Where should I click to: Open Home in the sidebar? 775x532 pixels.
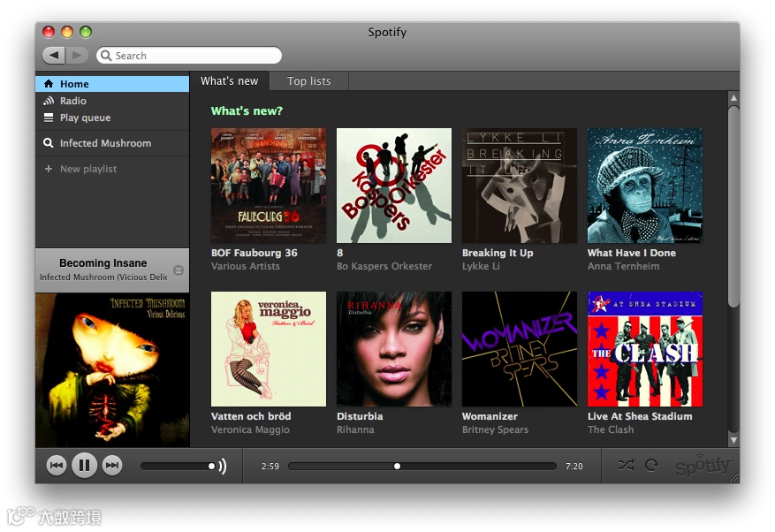click(x=112, y=84)
